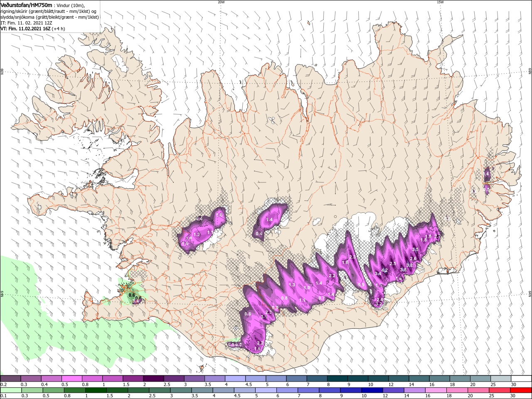Click the '0.7' snowfall value on the map

[321, 298]
